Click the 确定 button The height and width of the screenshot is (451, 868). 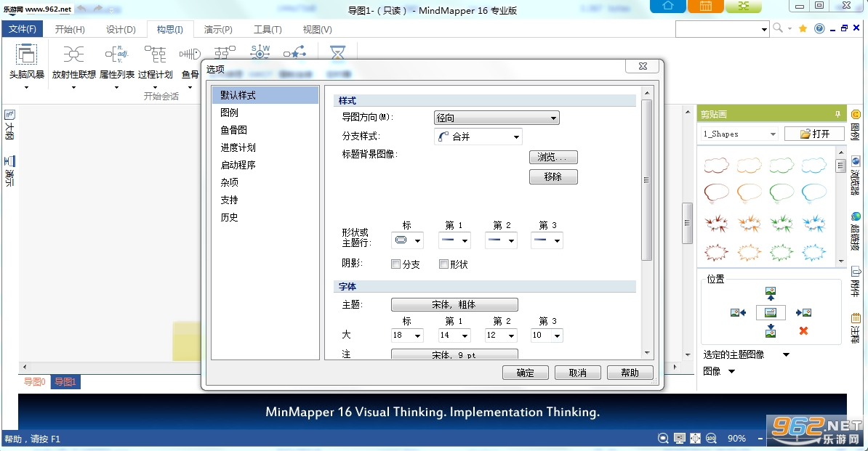click(x=526, y=373)
